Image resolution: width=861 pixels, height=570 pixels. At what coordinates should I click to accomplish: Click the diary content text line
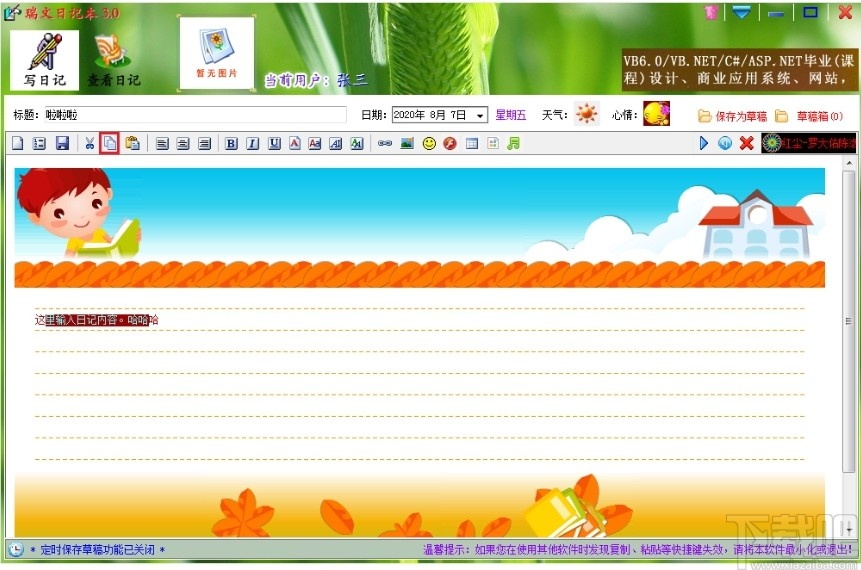(x=97, y=320)
